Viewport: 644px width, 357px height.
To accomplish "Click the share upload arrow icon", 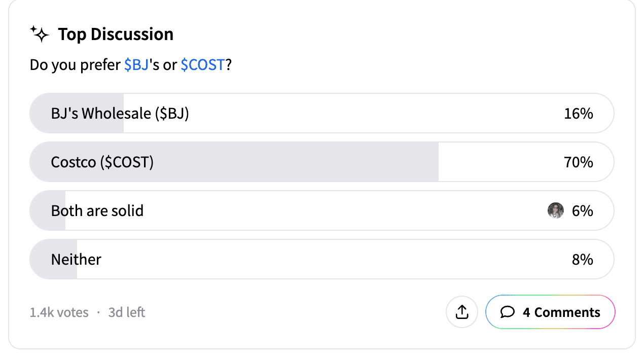I will tap(462, 312).
